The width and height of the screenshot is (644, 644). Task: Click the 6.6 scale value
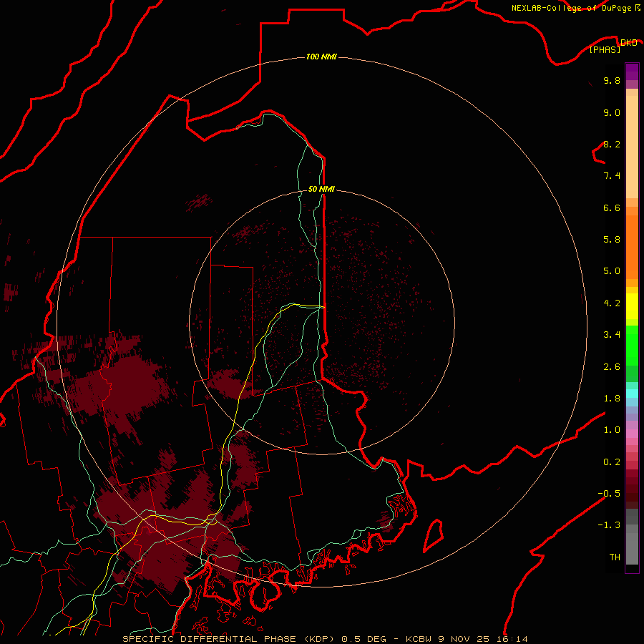pos(612,208)
